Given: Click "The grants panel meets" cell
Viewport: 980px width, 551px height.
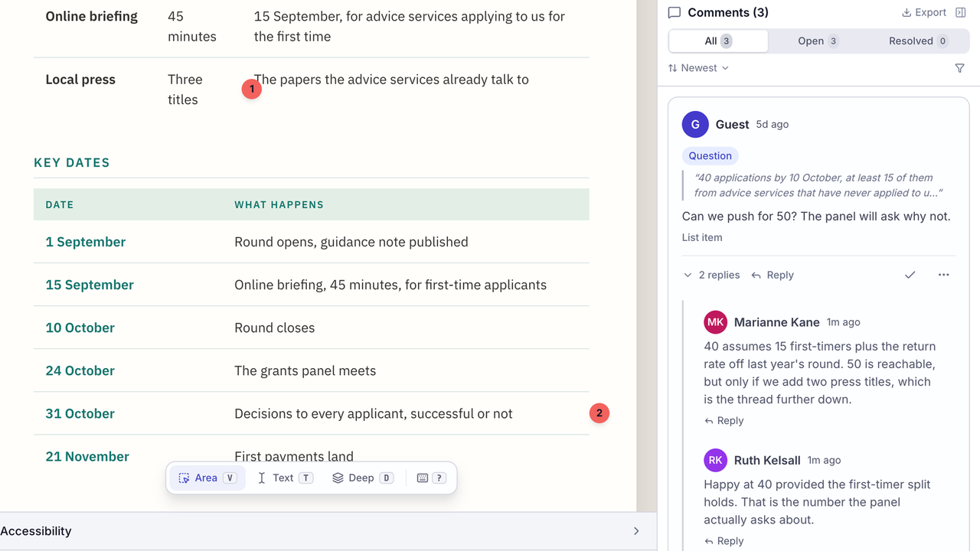Looking at the screenshot, I should coord(305,370).
